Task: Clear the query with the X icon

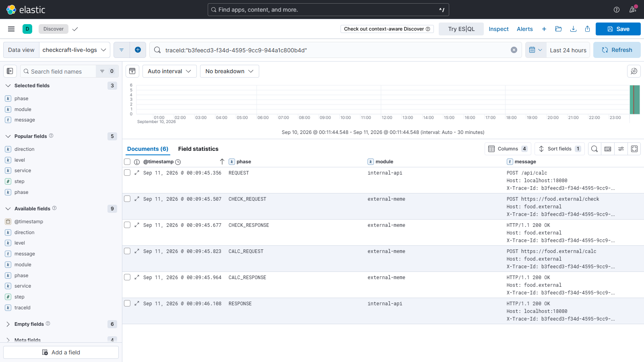Action: click(x=514, y=50)
